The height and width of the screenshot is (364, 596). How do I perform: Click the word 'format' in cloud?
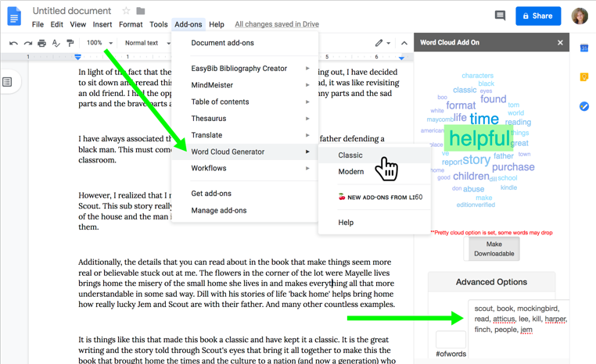click(461, 105)
